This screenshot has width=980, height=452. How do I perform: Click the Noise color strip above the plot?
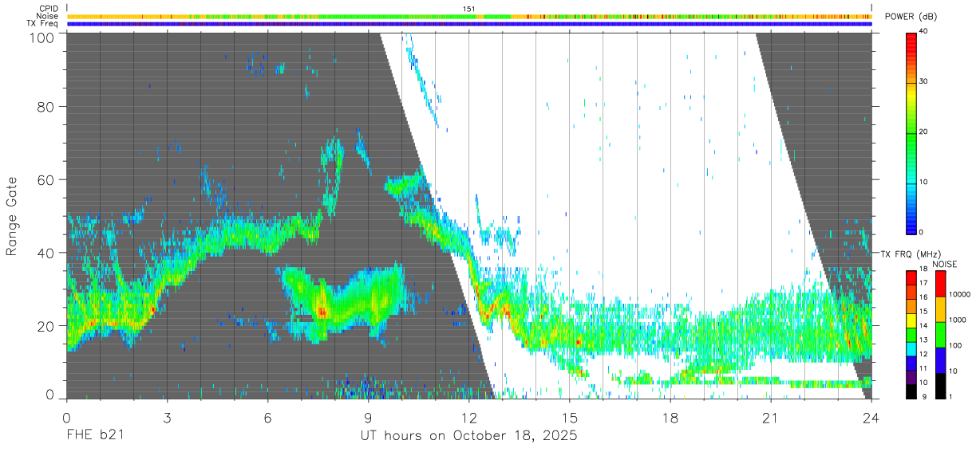tap(469, 16)
